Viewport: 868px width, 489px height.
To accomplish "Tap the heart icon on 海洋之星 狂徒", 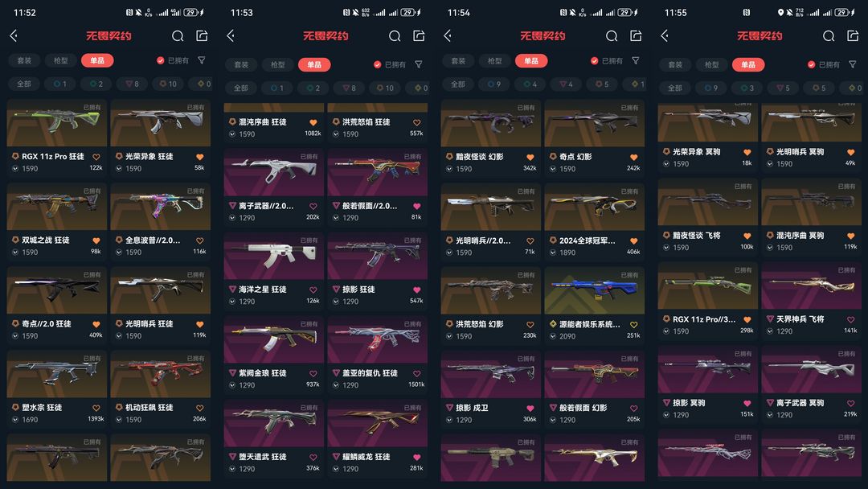I will 313,290.
